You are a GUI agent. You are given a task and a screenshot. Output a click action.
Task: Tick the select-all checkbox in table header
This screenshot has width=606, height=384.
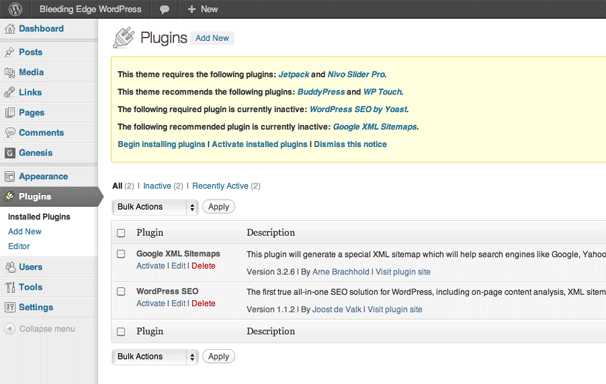click(x=121, y=233)
